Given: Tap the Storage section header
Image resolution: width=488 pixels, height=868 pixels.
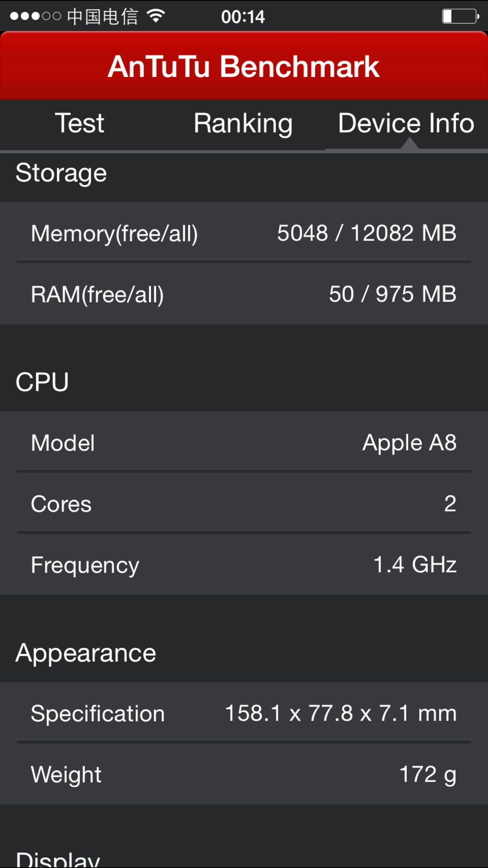Looking at the screenshot, I should pyautogui.click(x=61, y=173).
